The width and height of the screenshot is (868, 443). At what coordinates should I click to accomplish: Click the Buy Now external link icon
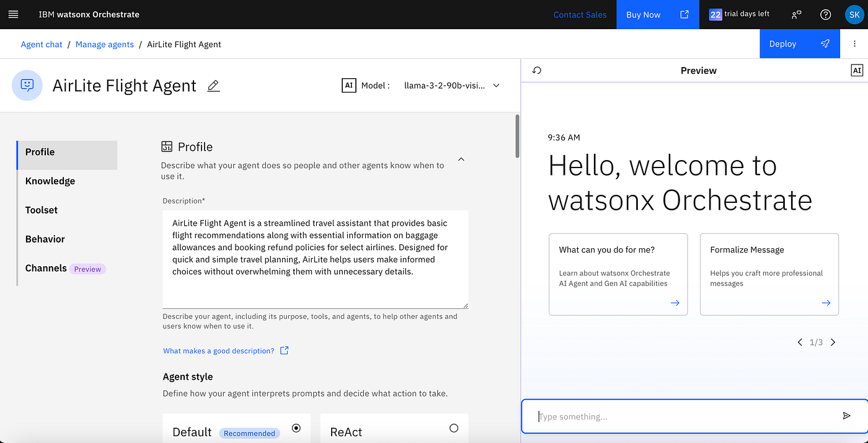tap(684, 14)
